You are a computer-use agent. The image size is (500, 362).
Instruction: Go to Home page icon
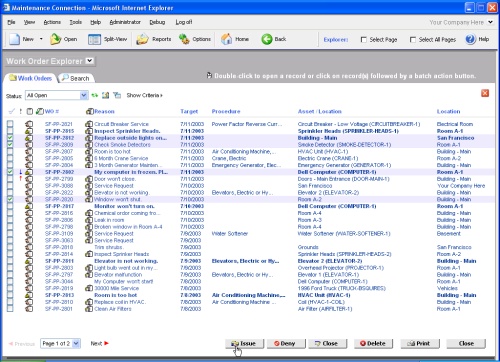226,39
